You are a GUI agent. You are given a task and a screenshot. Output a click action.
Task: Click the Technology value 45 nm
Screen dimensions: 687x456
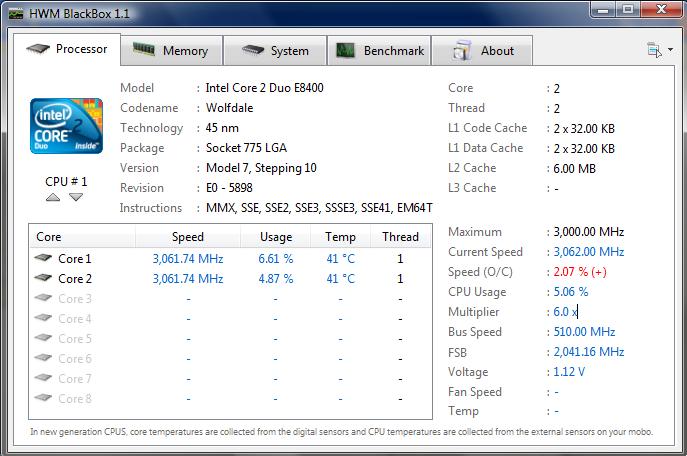coord(222,128)
